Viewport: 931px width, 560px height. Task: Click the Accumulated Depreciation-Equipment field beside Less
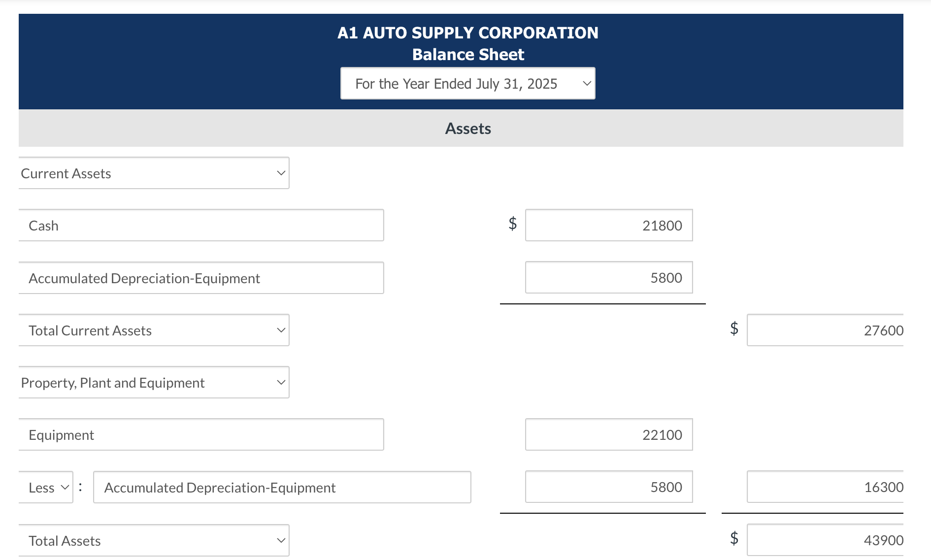[282, 487]
